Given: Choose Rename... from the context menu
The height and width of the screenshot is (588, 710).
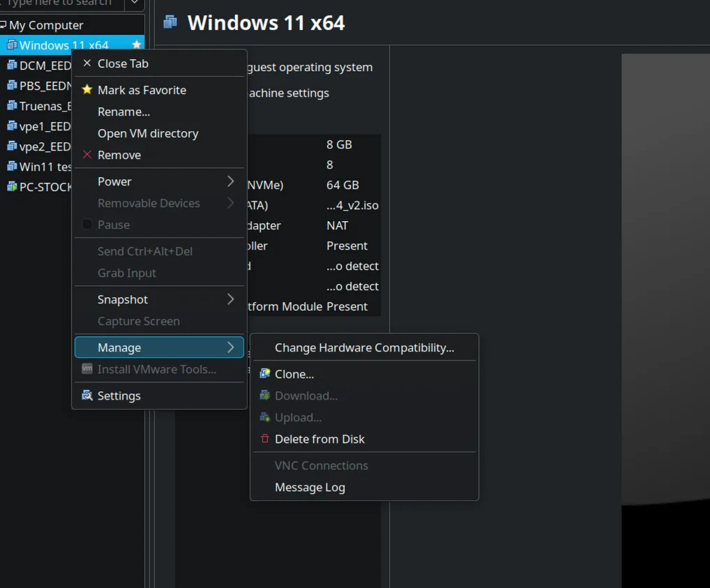Looking at the screenshot, I should click(x=160, y=112).
